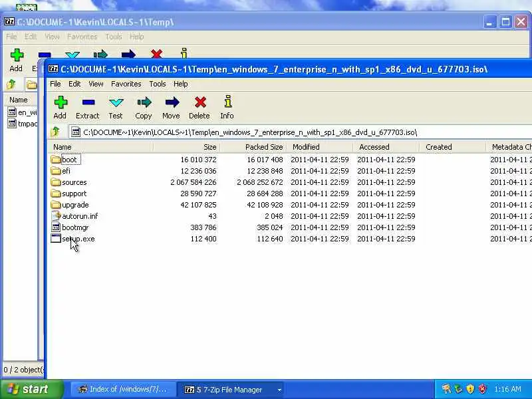Select the sources folder icon
This screenshot has height=399, width=532.
(x=56, y=182)
